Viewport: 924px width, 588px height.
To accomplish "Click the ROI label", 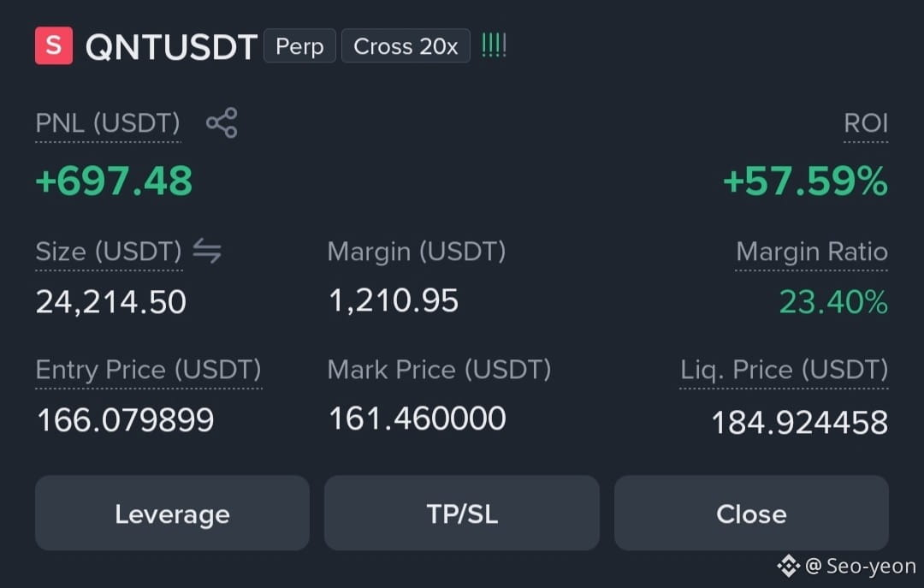I will (866, 123).
